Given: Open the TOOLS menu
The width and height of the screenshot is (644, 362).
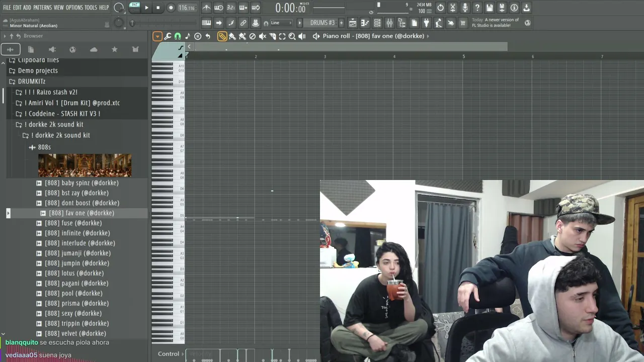Looking at the screenshot, I should 91,8.
